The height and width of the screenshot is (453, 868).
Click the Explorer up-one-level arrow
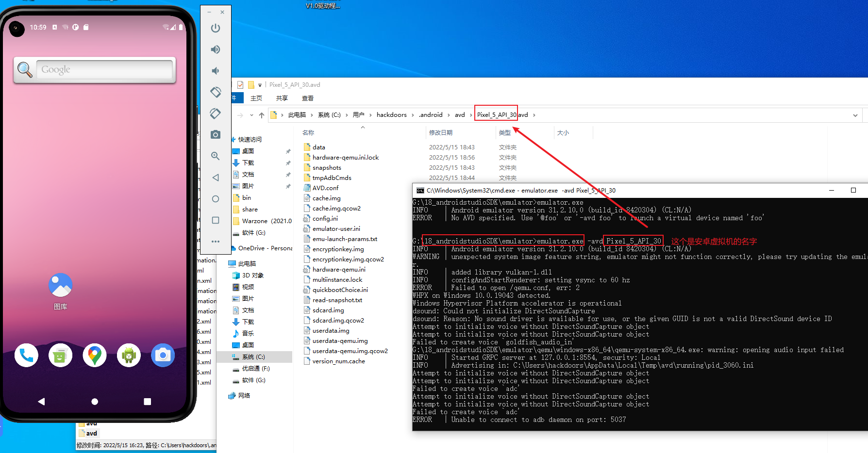click(262, 115)
